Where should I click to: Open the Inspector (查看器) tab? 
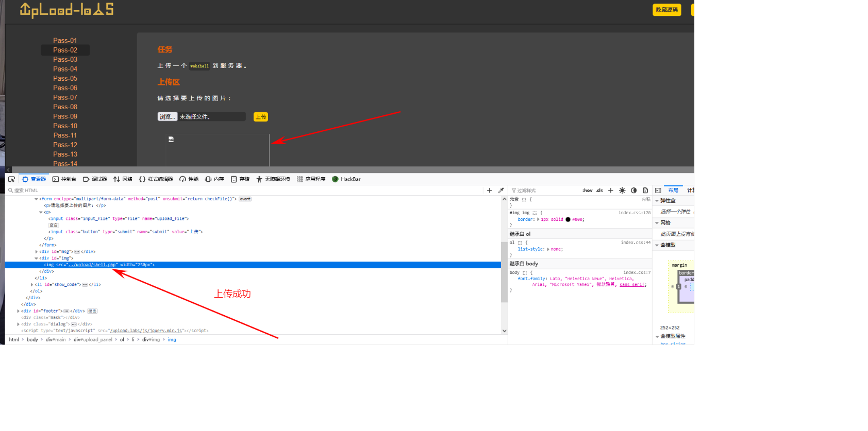34,179
